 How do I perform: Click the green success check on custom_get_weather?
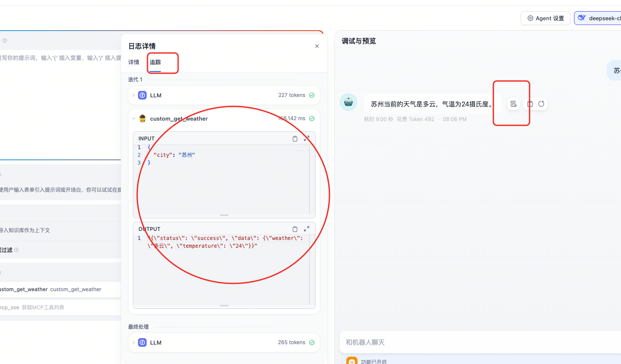click(x=311, y=118)
